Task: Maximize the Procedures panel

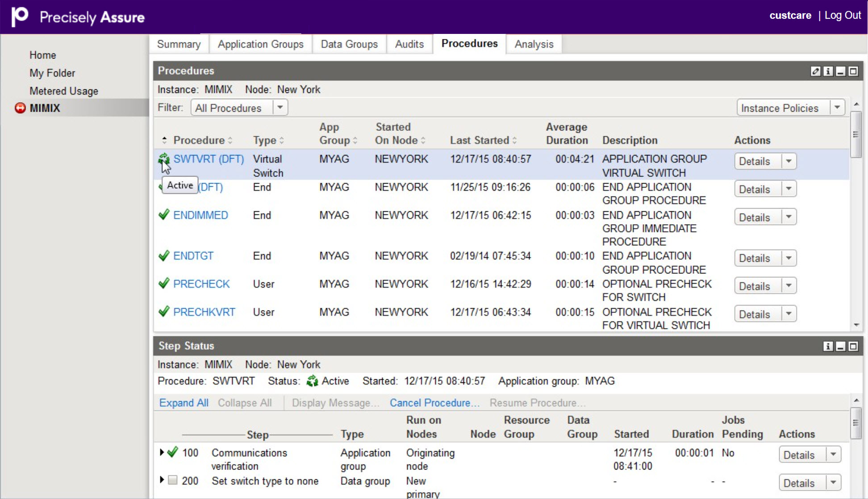Action: (853, 71)
